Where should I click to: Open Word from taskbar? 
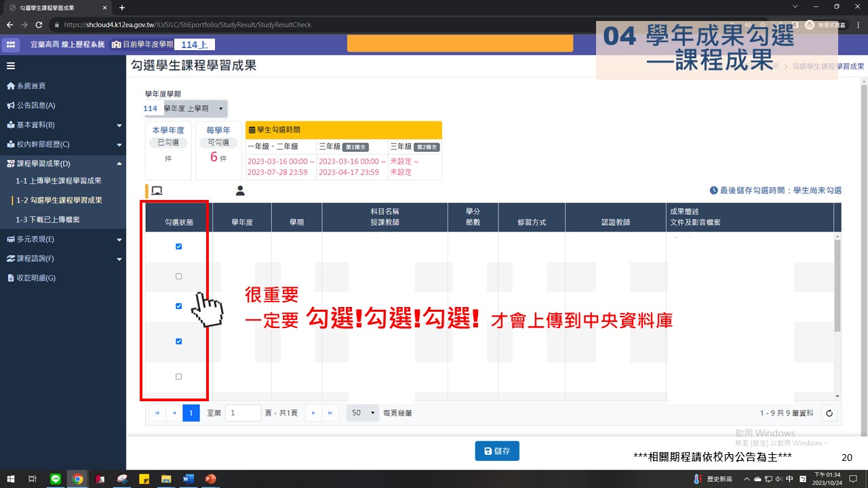187,479
